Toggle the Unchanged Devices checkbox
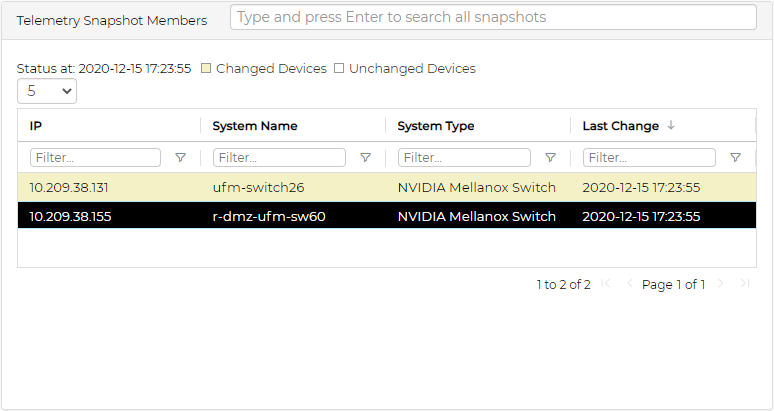 [339, 69]
